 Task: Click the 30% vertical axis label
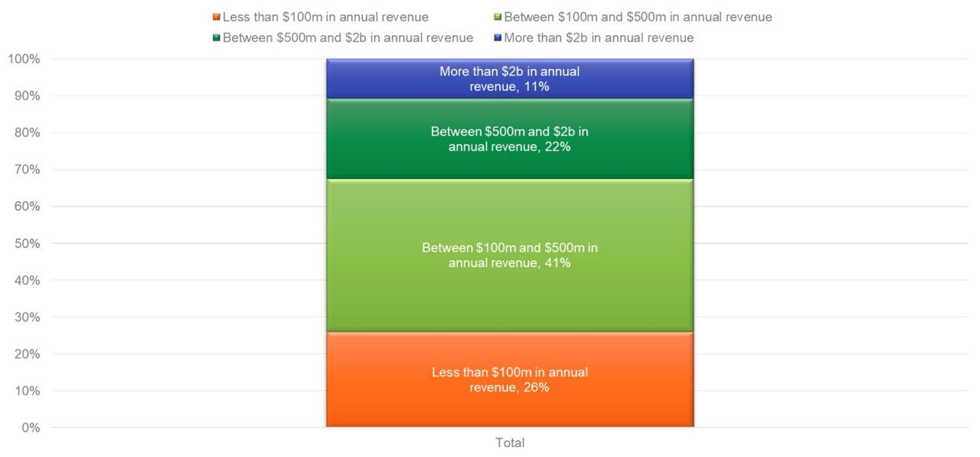click(26, 317)
